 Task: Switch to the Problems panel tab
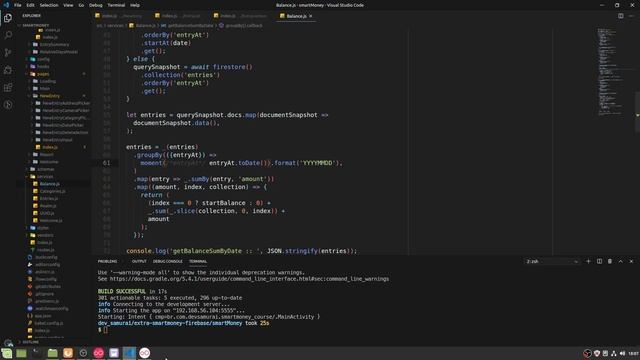coord(107,261)
